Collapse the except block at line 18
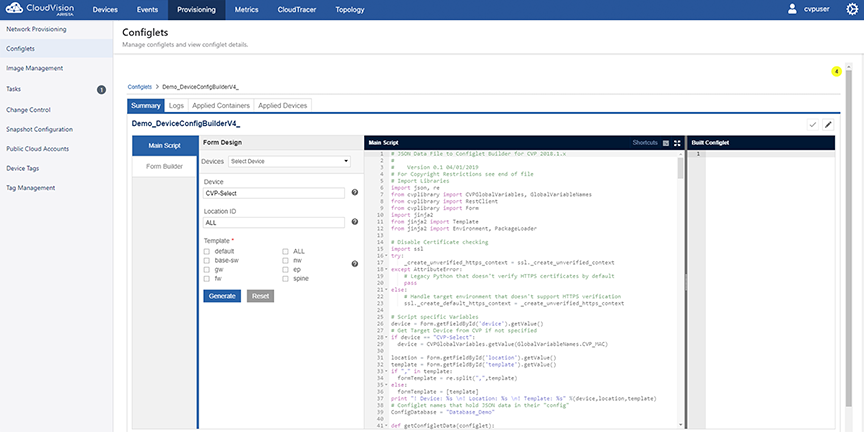 pyautogui.click(x=386, y=269)
